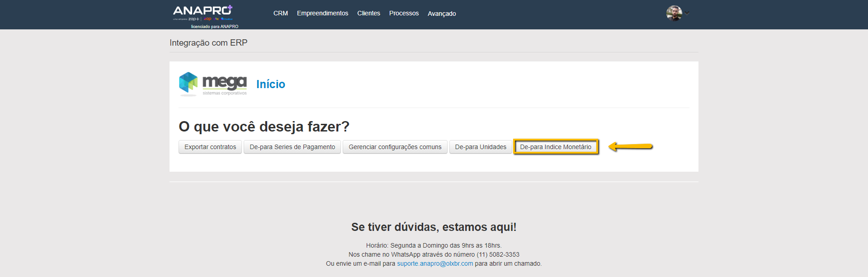Click the mega sistemas corporativos wordmark
This screenshot has width=868, height=277.
(224, 85)
